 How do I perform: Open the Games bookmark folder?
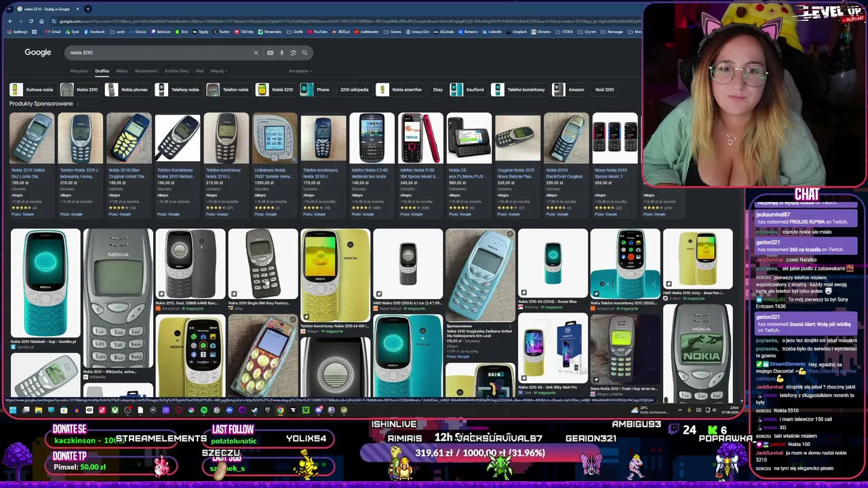(x=393, y=32)
